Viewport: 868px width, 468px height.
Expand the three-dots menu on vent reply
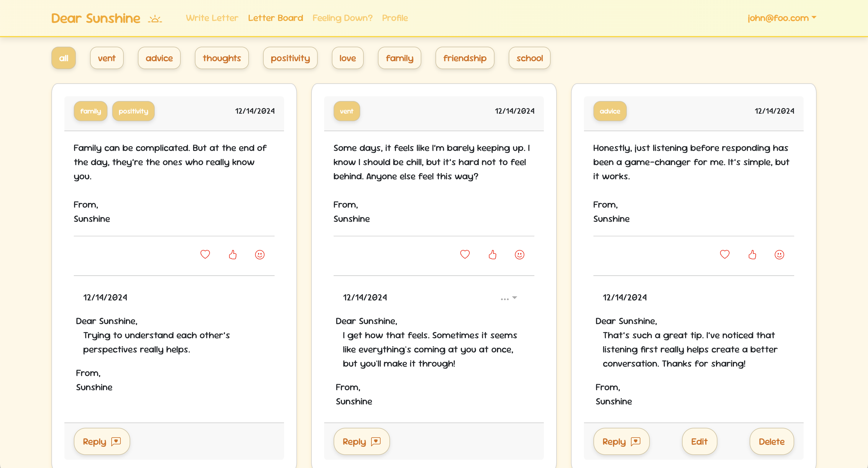[509, 298]
